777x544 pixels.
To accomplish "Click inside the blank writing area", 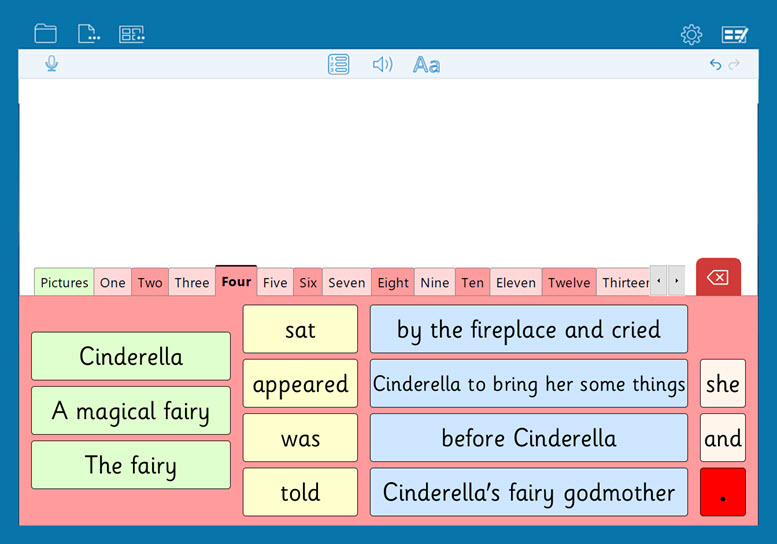I will (388, 170).
